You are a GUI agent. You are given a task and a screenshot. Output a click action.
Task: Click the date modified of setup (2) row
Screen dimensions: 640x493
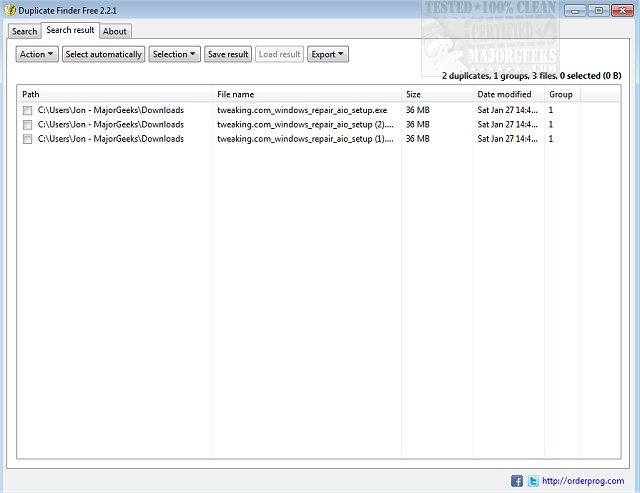(507, 124)
